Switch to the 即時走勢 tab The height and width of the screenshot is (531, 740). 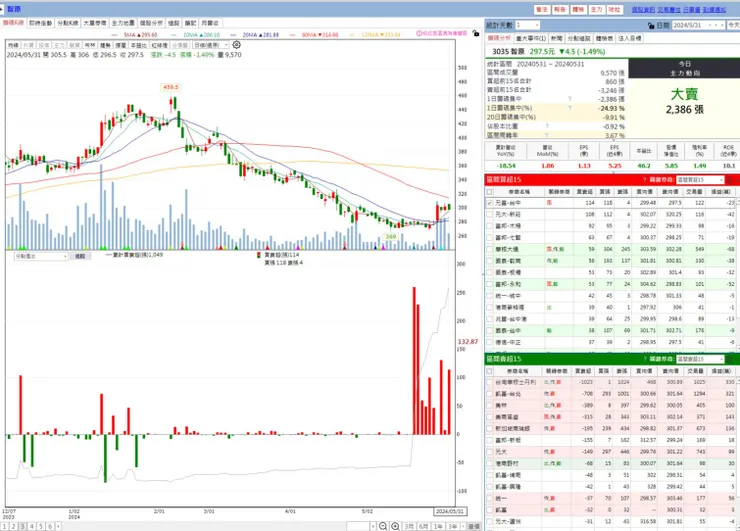(40, 23)
